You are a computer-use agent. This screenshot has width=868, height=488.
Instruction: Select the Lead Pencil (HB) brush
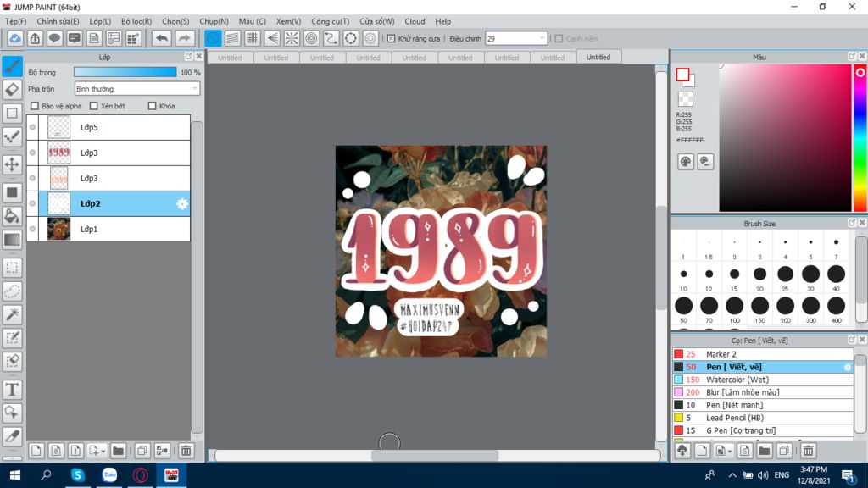point(763,418)
